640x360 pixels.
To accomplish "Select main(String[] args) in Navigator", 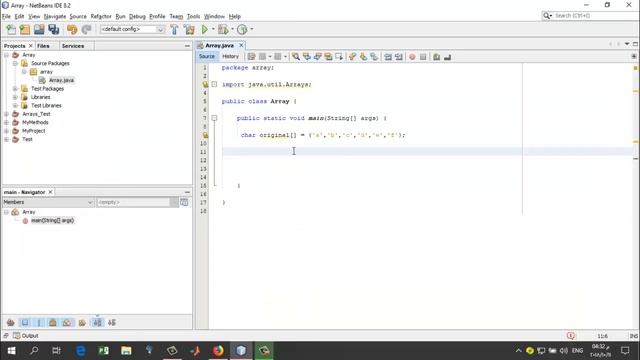I will 52,220.
